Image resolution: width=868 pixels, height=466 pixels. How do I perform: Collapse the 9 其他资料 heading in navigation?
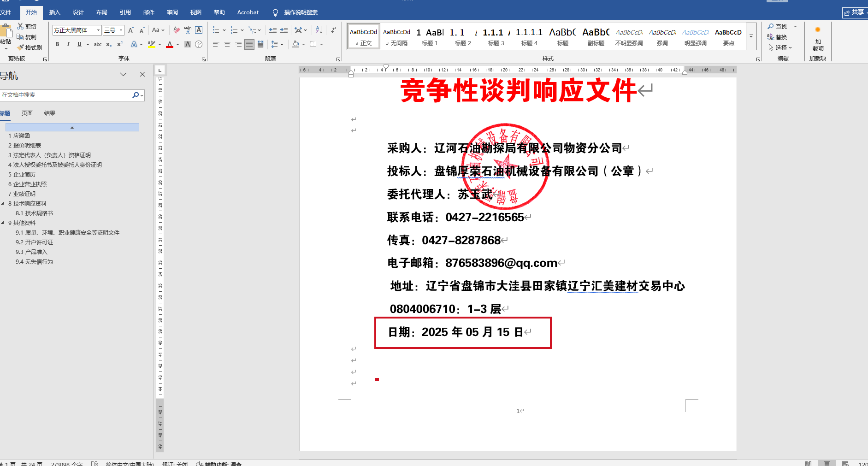(x=3, y=223)
